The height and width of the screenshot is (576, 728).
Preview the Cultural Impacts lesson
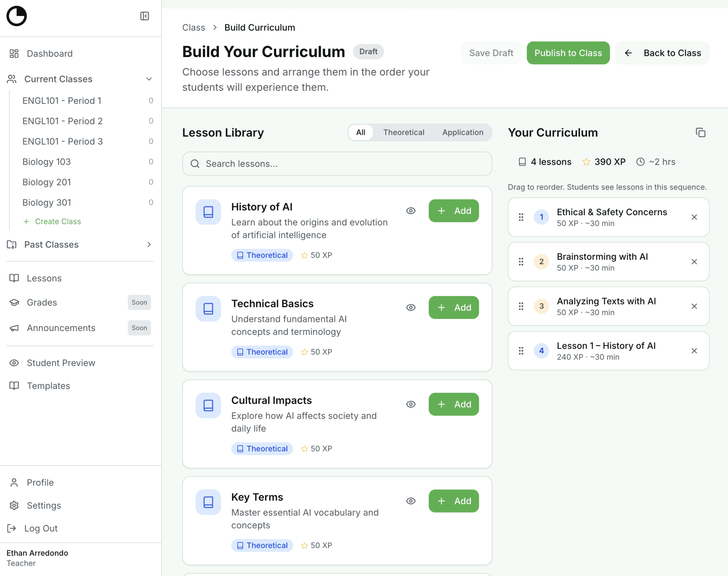[410, 404]
